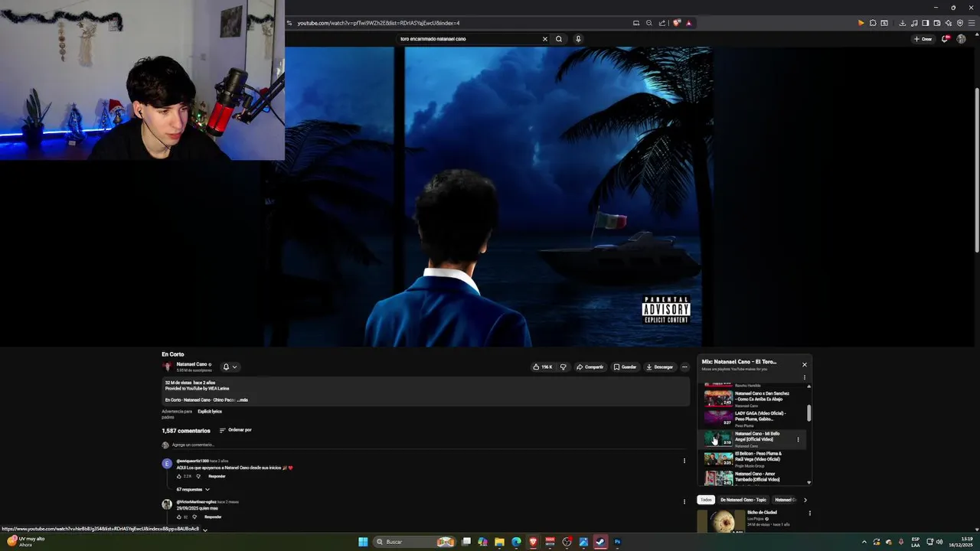Click the orange play extension icon
Viewport: 980px width, 551px height.
[x=861, y=23]
